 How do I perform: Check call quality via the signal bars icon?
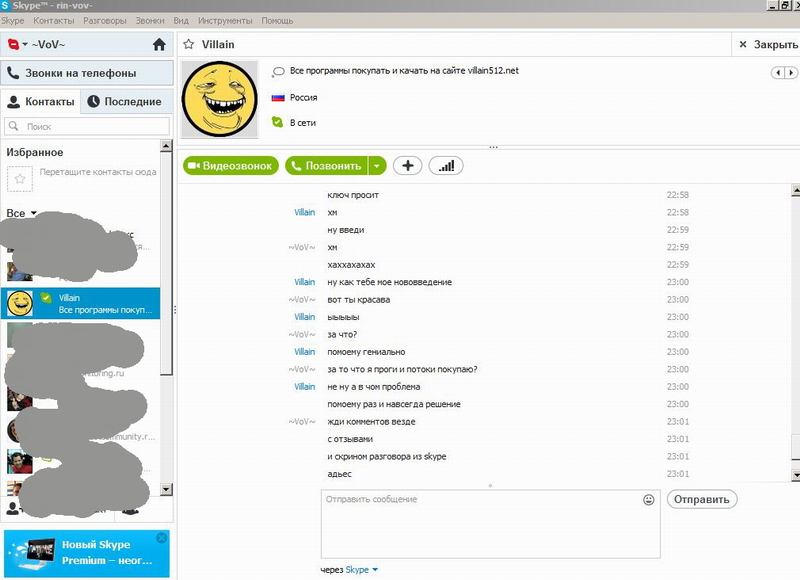click(x=446, y=166)
